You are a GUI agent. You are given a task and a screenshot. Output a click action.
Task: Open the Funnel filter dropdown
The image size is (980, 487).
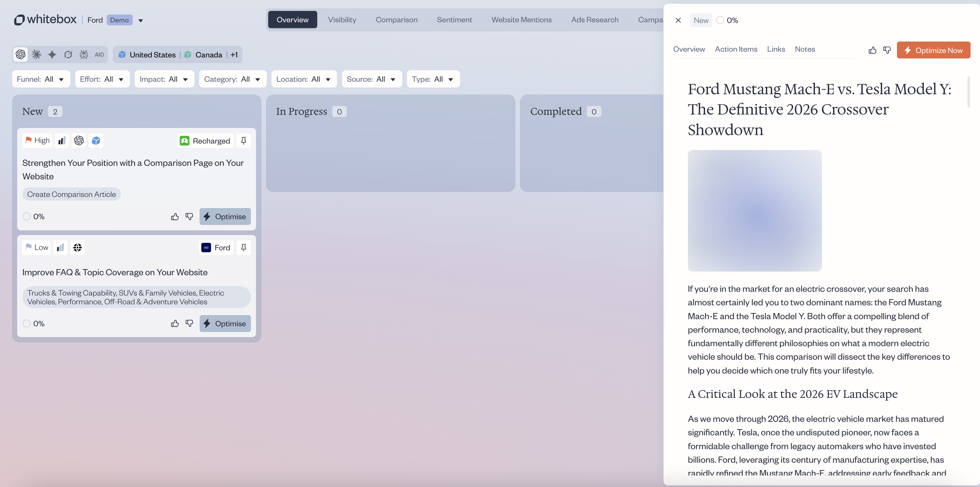point(41,79)
